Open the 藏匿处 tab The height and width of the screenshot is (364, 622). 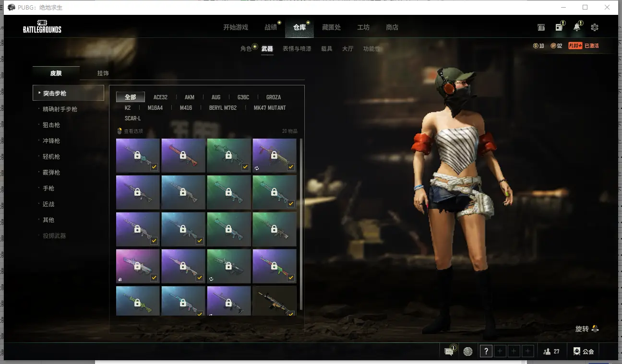[x=331, y=27]
